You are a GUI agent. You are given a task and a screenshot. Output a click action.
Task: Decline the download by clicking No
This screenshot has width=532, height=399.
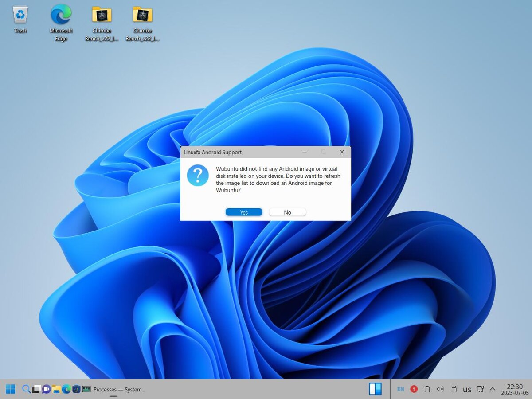click(287, 212)
